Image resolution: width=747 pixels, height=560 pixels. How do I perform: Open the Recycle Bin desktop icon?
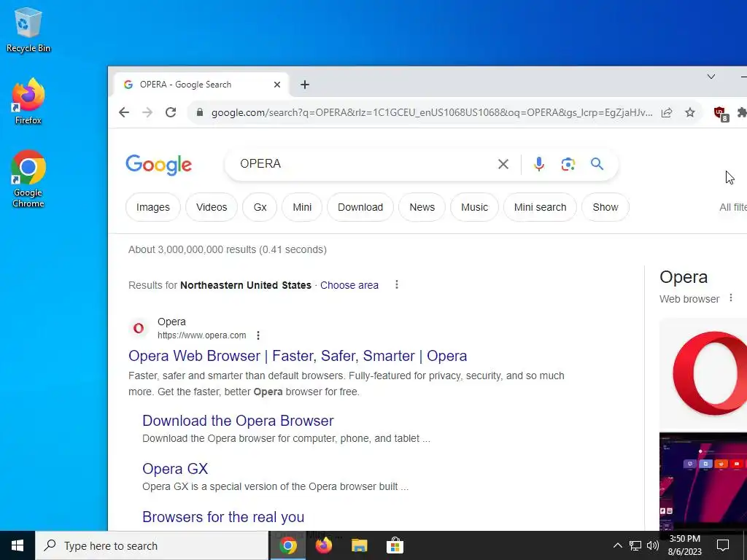pyautogui.click(x=28, y=29)
